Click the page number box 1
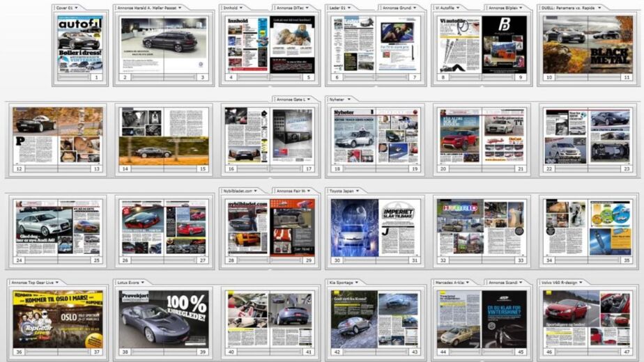This screenshot has height=362, width=644. pos(97,77)
